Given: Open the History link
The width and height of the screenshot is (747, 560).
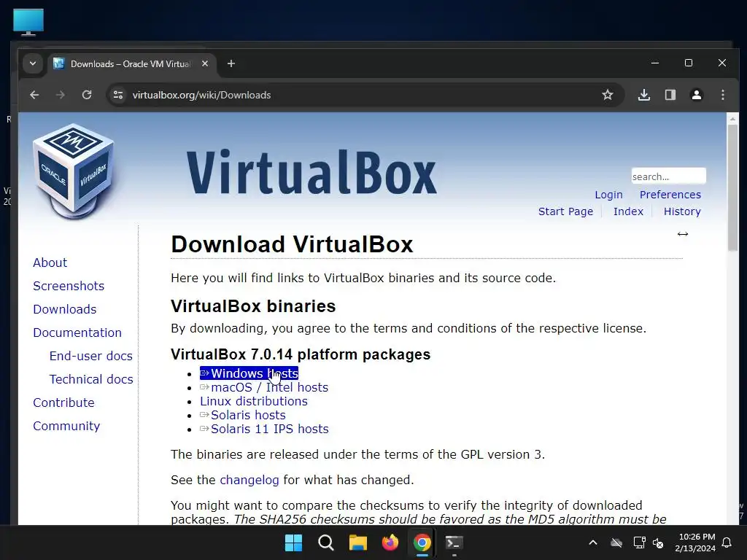Looking at the screenshot, I should pyautogui.click(x=682, y=211).
